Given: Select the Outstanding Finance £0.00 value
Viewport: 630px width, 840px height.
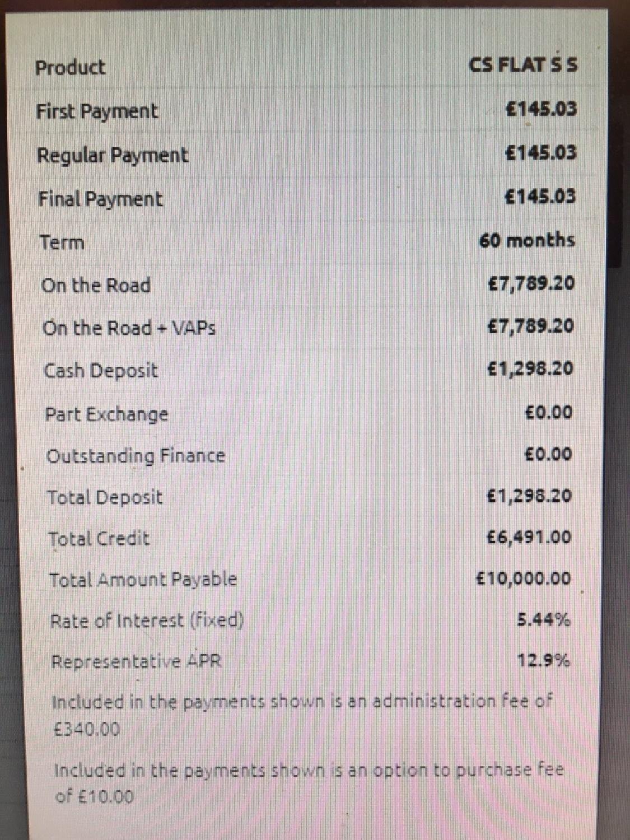Looking at the screenshot, I should coord(549,454).
